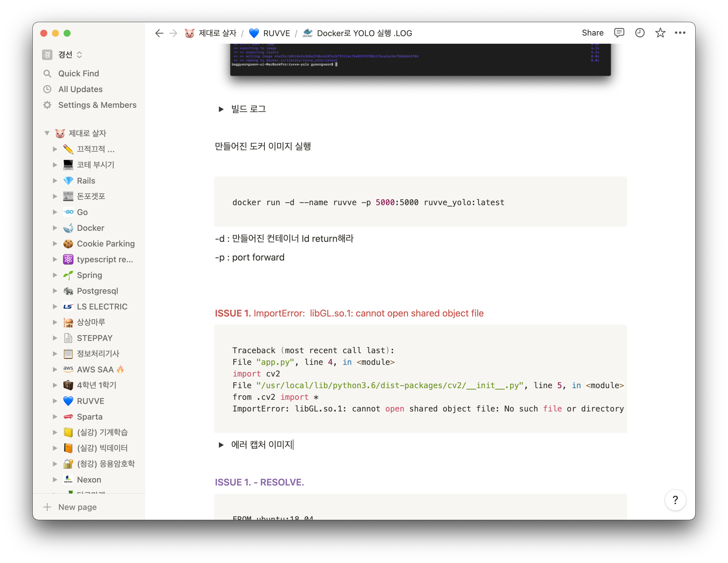The width and height of the screenshot is (728, 563).
Task: Click the Settings & Members gear icon
Action: (47, 105)
